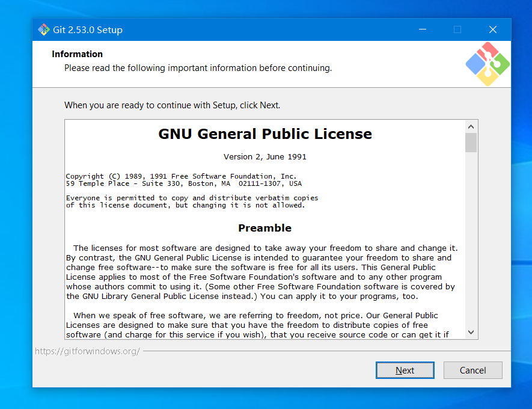Viewport: 532px width, 409px height.
Task: Open the gitforwindows.org link
Action: point(87,351)
